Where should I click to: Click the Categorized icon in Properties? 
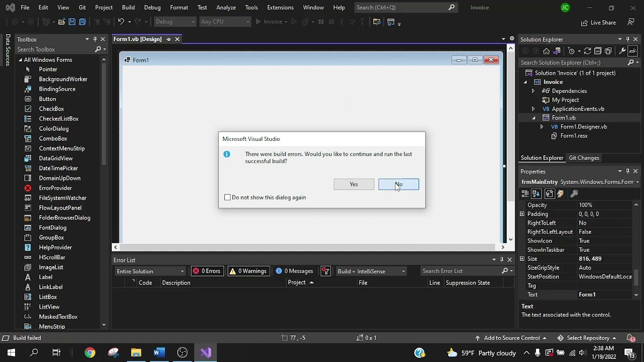point(525,194)
